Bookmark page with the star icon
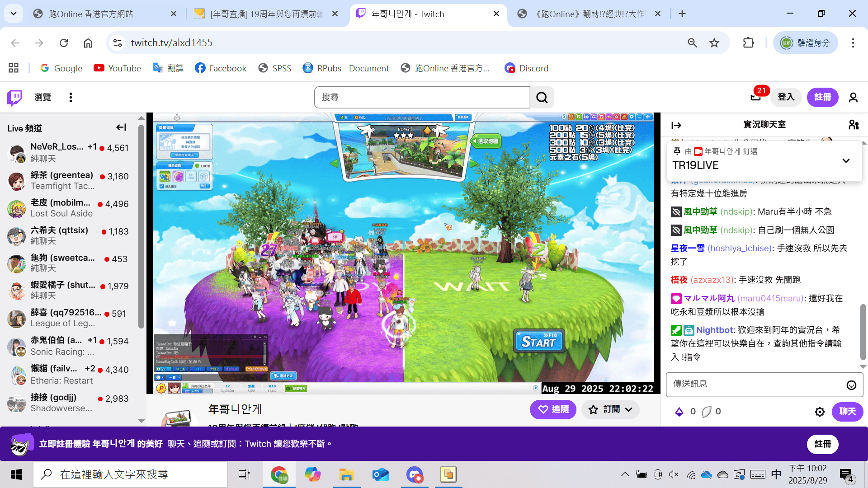 click(x=714, y=43)
